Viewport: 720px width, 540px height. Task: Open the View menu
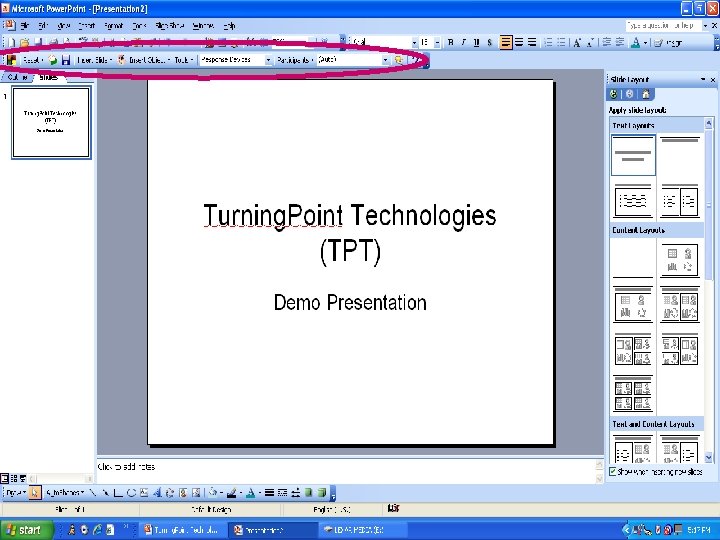[63, 26]
